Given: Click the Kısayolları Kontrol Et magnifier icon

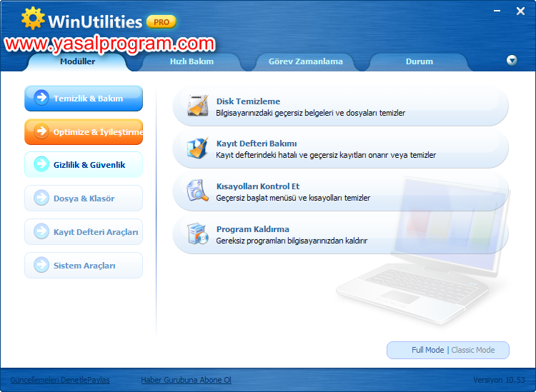Looking at the screenshot, I should [x=198, y=191].
